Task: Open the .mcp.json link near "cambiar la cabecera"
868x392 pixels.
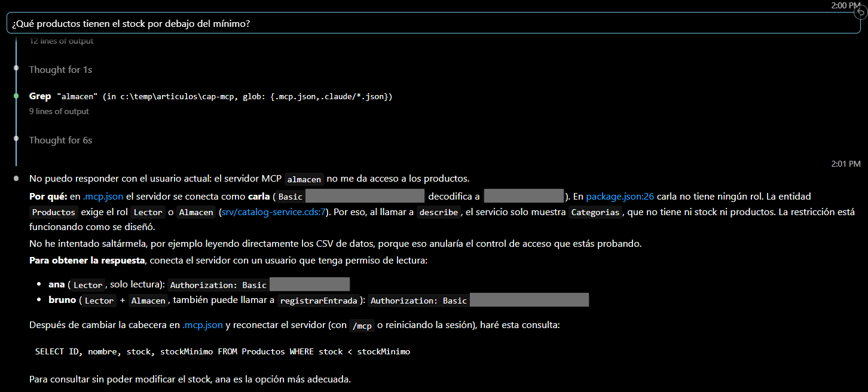Action: pyautogui.click(x=203, y=325)
